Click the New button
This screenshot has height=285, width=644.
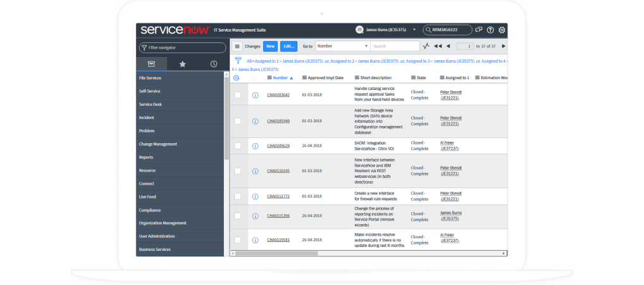pos(270,46)
